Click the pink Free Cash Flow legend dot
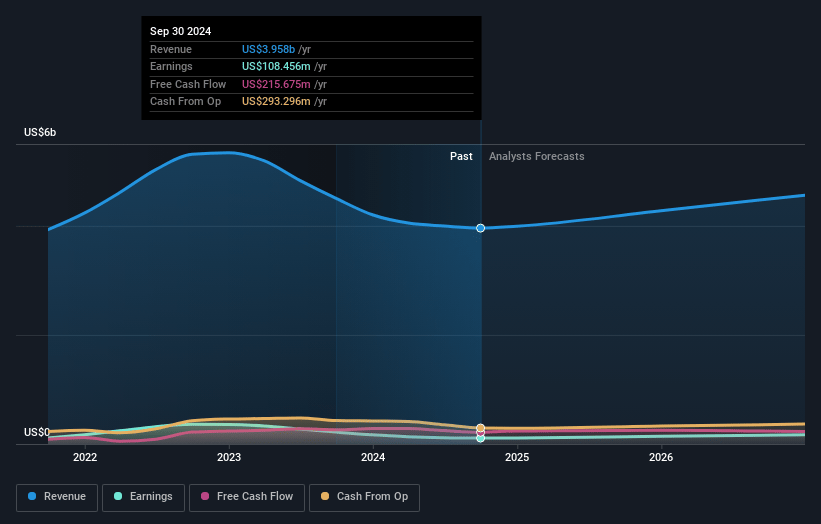 coord(205,496)
